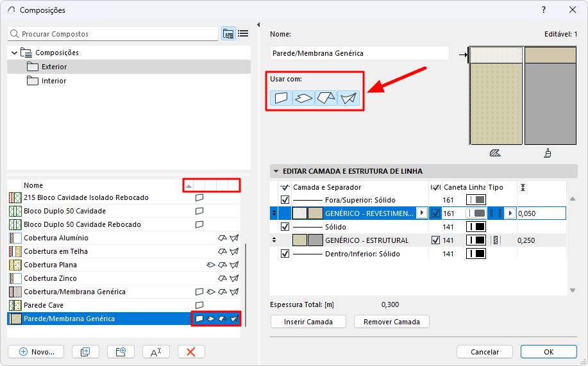The width and height of the screenshot is (588, 366).
Task: Select Cobertura Zinco composite
Action: tap(124, 278)
